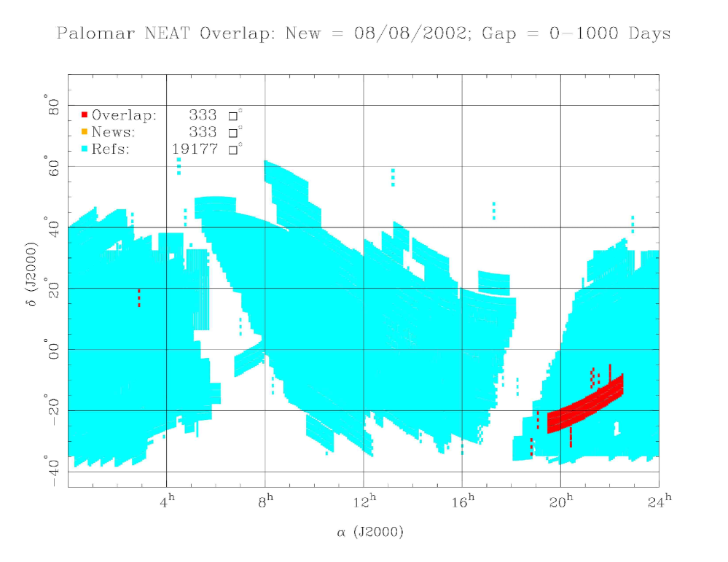Click the large red overlap band

pos(585,405)
